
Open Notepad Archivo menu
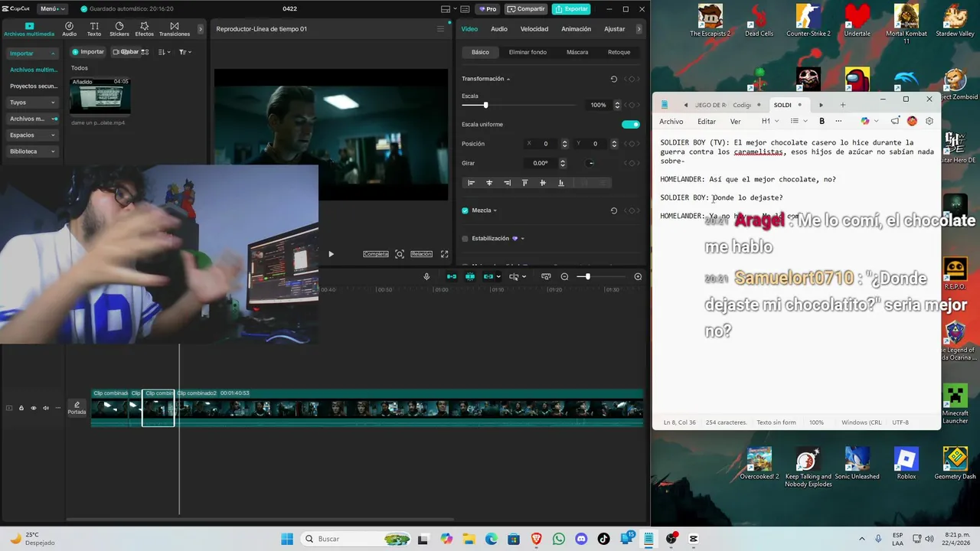tap(671, 122)
